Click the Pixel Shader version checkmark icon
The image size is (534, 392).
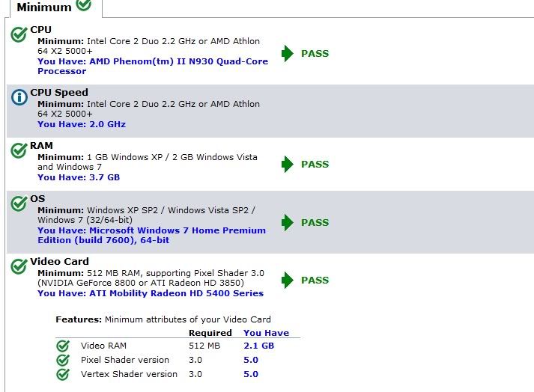[x=63, y=360]
